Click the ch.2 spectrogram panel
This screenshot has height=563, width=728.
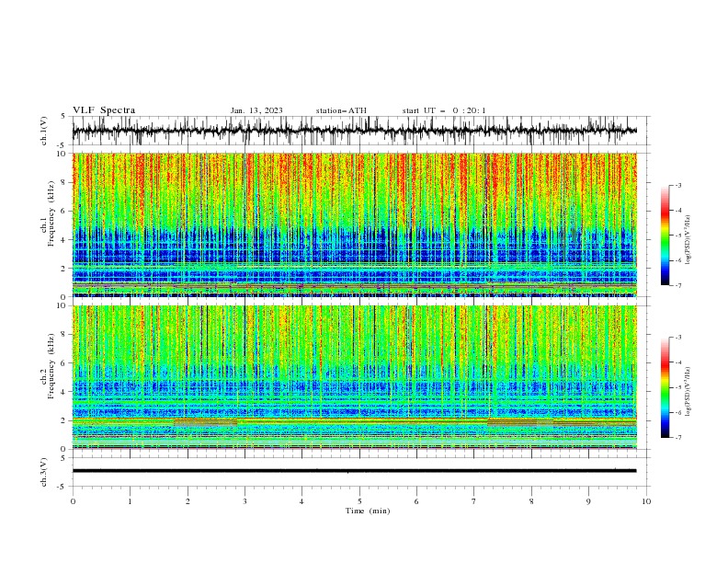point(354,377)
